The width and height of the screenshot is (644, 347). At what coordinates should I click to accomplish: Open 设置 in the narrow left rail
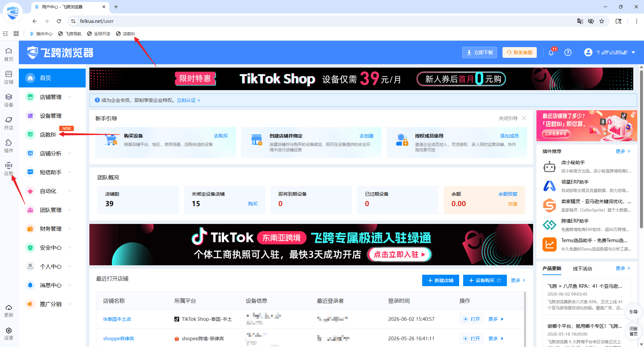click(x=9, y=334)
